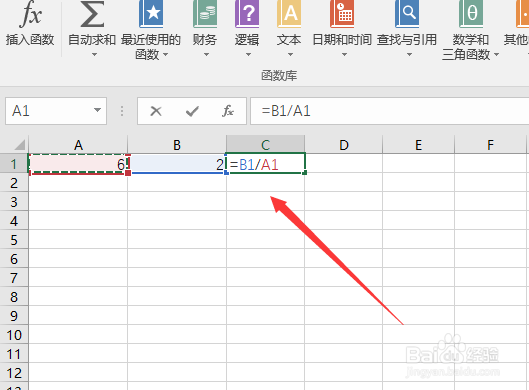This screenshot has width=529, height=390.
Task: Select row 11 header
Action: [x=14, y=354]
